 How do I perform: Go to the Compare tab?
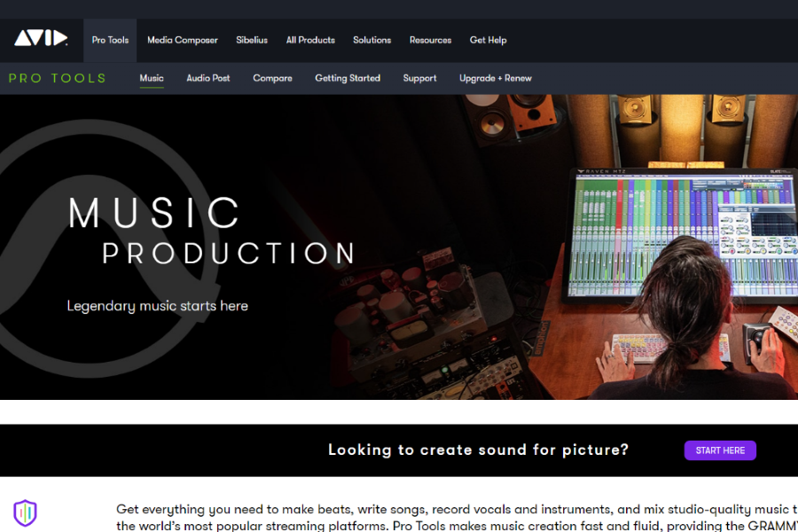pos(272,78)
